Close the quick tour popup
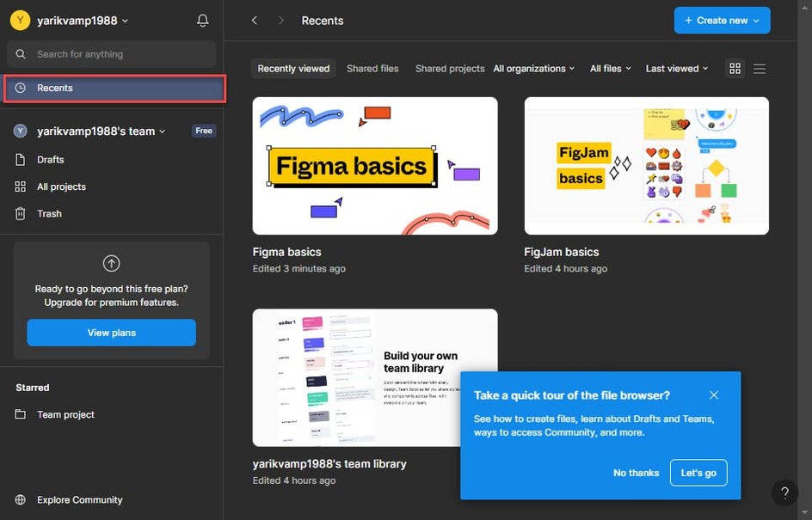This screenshot has width=812, height=520. (714, 395)
